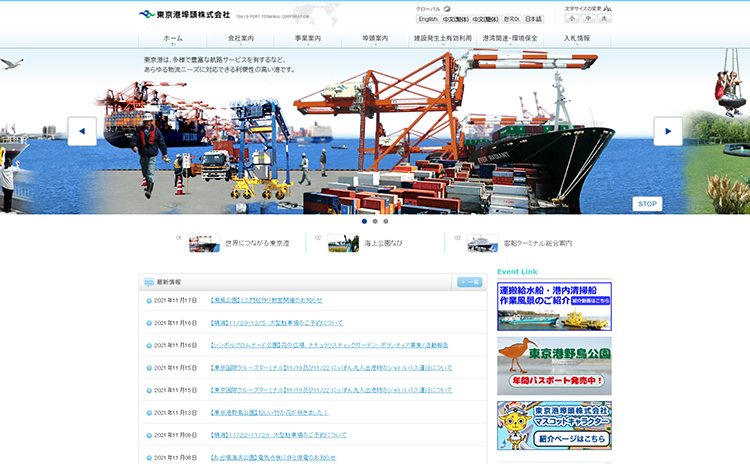Advance slideshow with right arrow
The image size is (750, 464).
coord(667,131)
